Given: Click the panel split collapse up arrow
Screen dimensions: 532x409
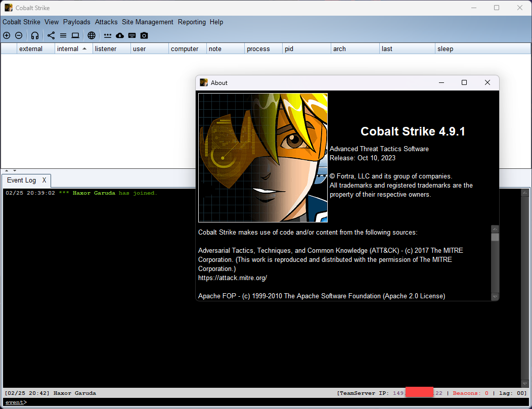Looking at the screenshot, I should click(x=7, y=170).
